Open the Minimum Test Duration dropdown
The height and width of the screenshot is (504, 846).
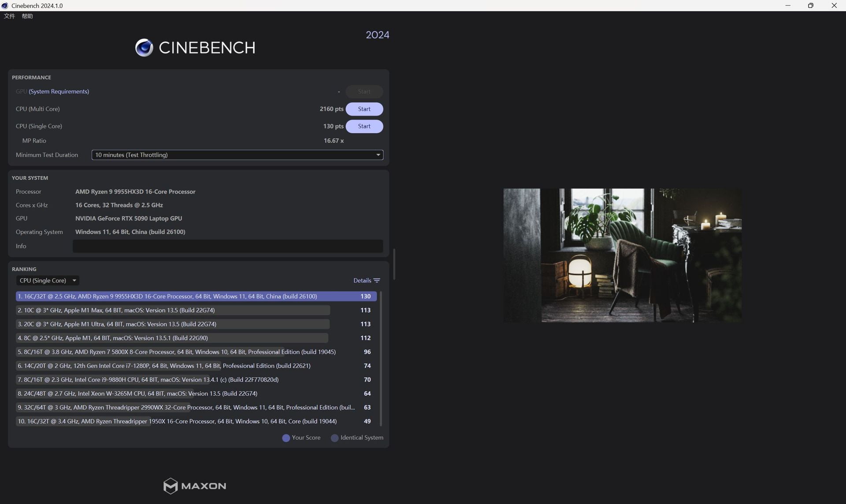237,155
